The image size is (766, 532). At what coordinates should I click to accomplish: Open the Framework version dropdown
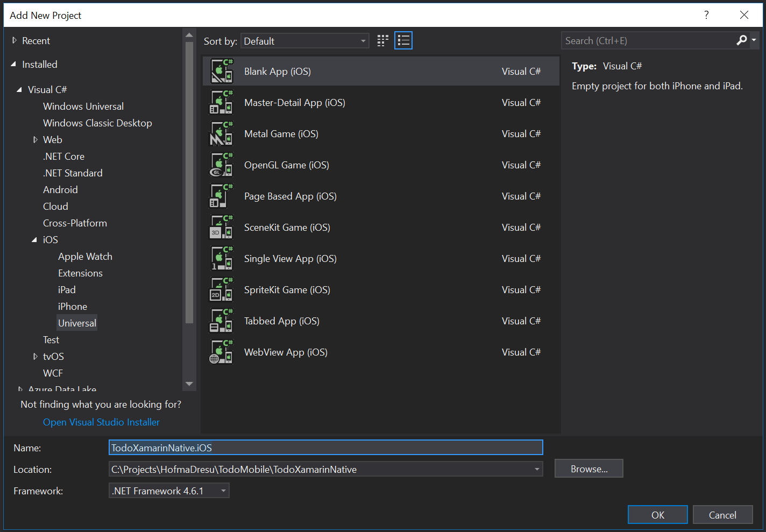[169, 491]
